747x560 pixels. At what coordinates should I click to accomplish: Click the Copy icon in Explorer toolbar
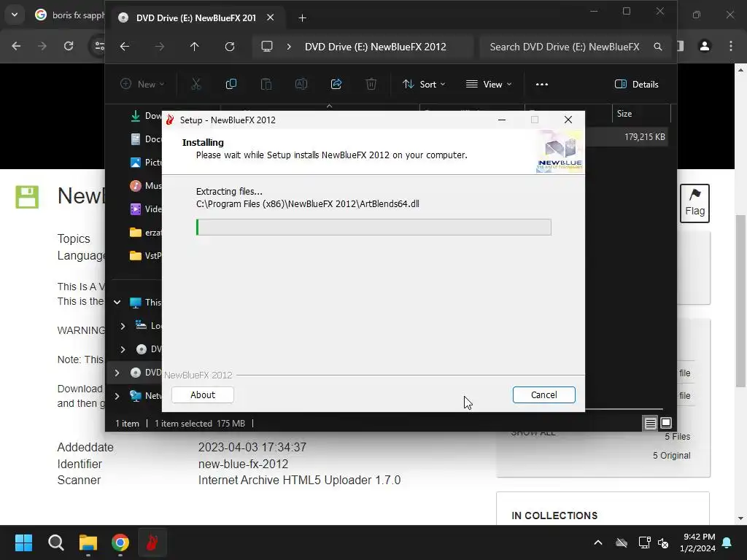(x=231, y=85)
